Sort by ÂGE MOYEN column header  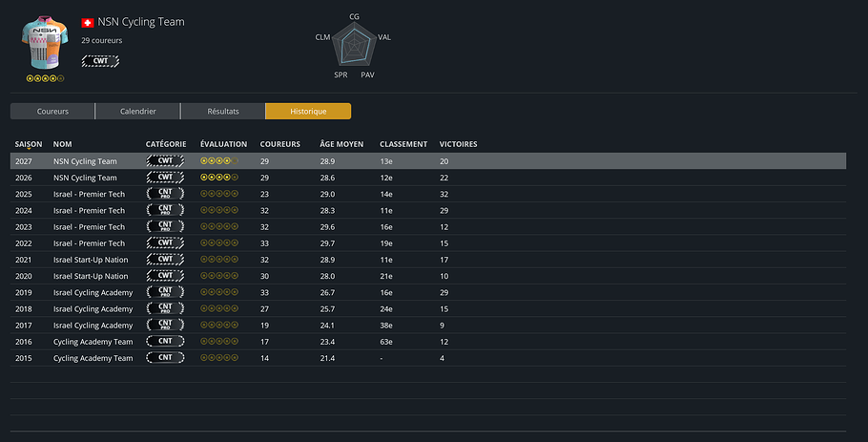click(341, 144)
